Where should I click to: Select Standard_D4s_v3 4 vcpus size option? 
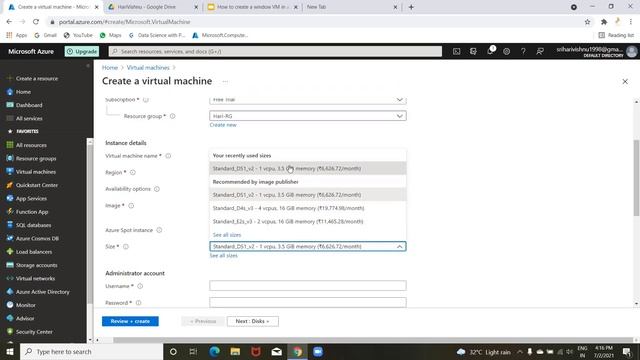308,208
